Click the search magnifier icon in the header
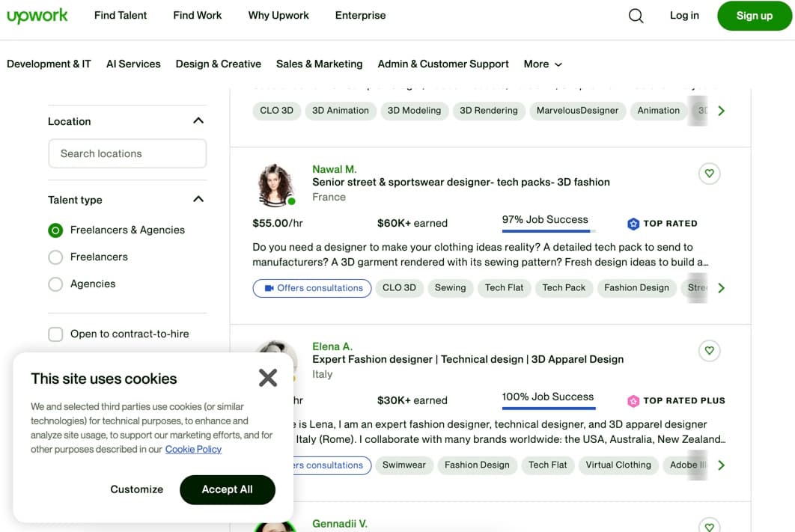This screenshot has width=795, height=532. [x=636, y=15]
